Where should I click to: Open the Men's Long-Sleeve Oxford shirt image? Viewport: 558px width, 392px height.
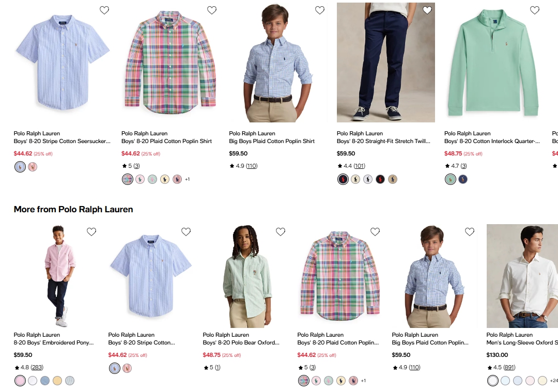point(522,276)
